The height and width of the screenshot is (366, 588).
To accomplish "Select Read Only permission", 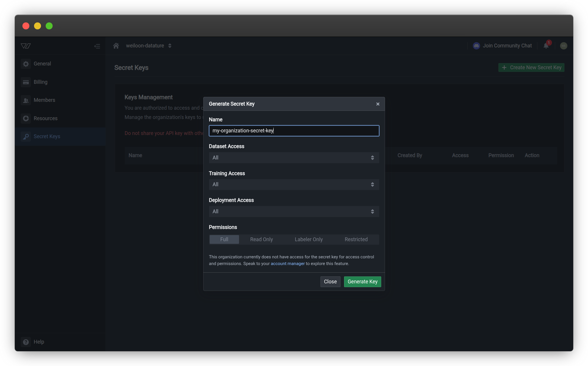I will [261, 239].
